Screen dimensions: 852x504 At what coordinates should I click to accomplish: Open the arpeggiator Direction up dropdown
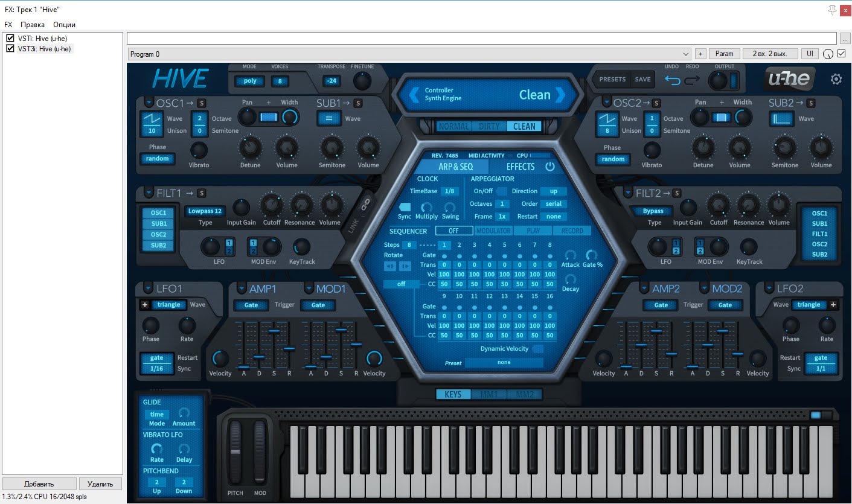553,191
